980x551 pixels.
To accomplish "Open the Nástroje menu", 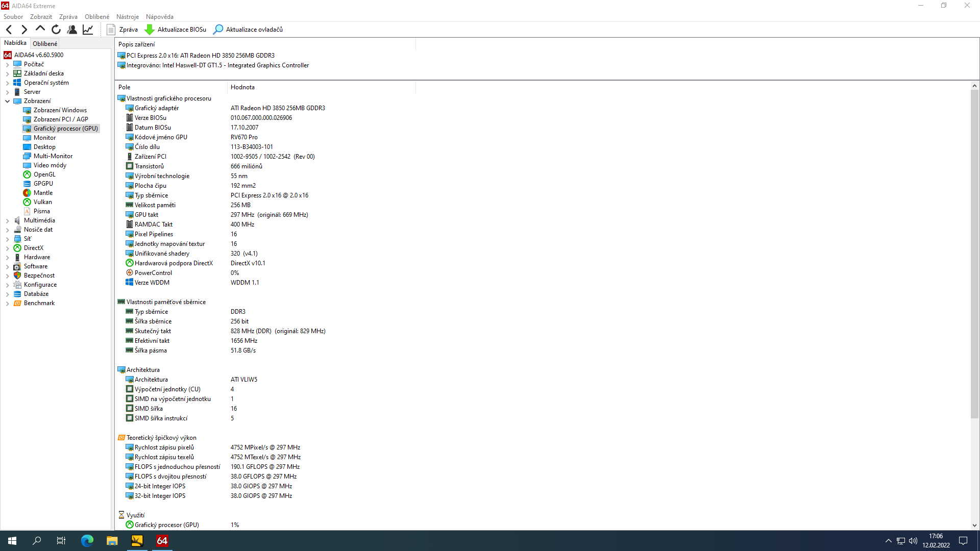I will tap(128, 17).
